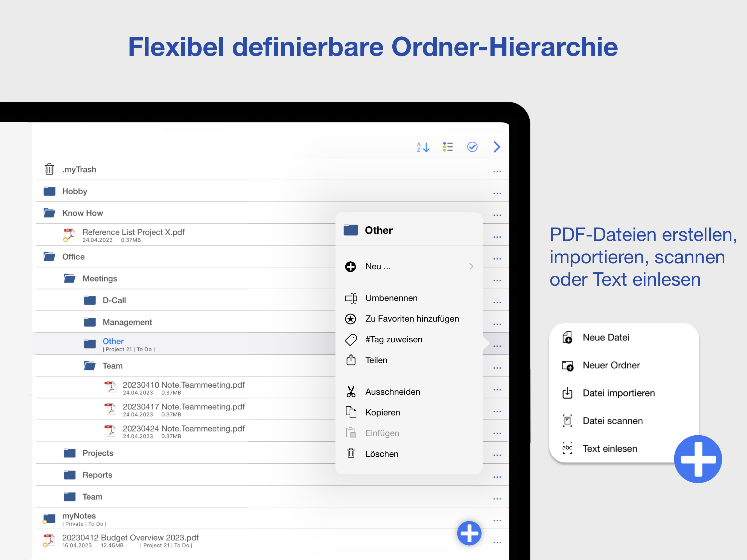Open more options for Office folder
Image resolution: width=747 pixels, height=560 pixels.
[497, 259]
